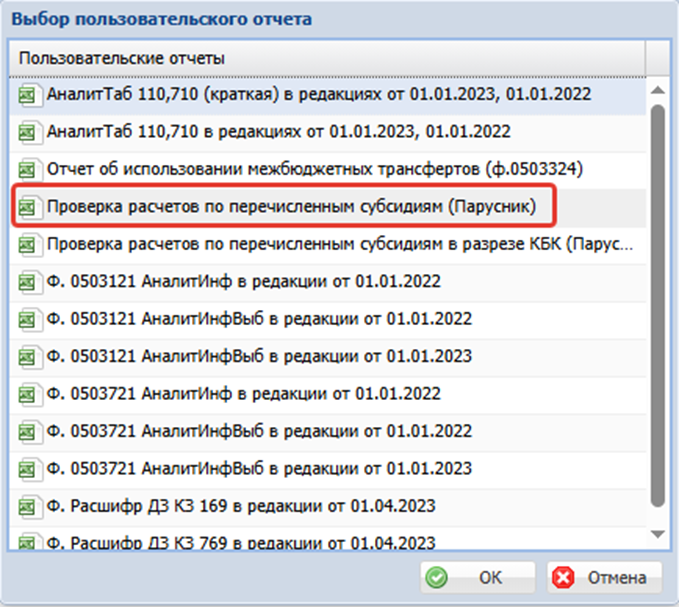The width and height of the screenshot is (679, 607).
Task: Click Excel icon beside АналитТаб 110,710 (краткая)
Action: click(29, 94)
